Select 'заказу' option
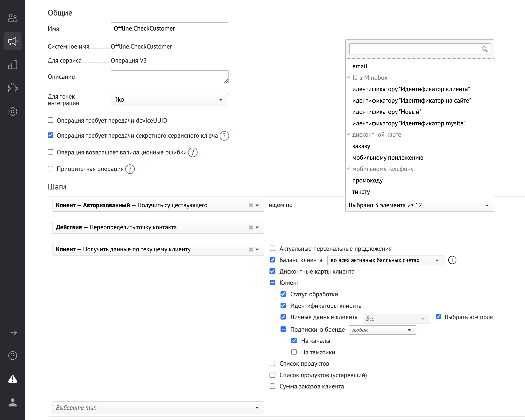The height and width of the screenshot is (420, 525). point(419,146)
